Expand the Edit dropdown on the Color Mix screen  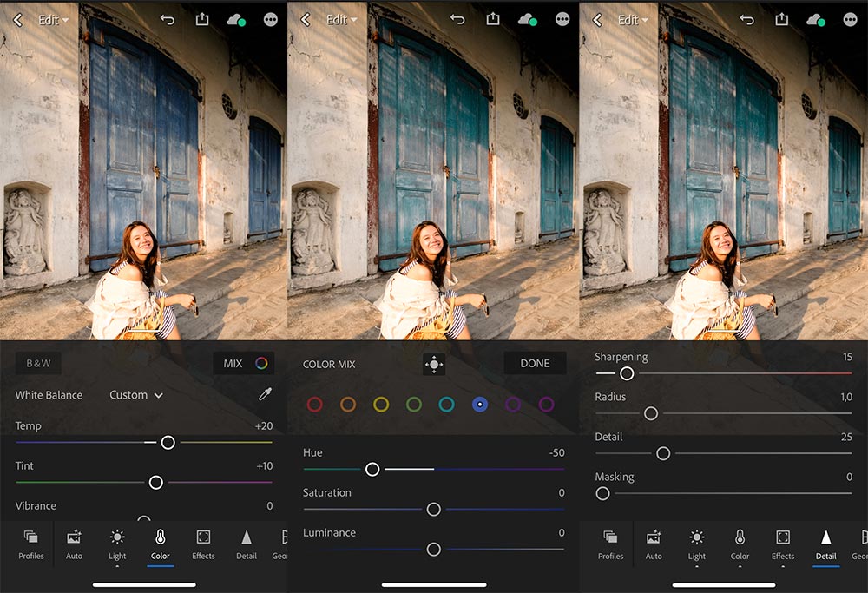341,20
